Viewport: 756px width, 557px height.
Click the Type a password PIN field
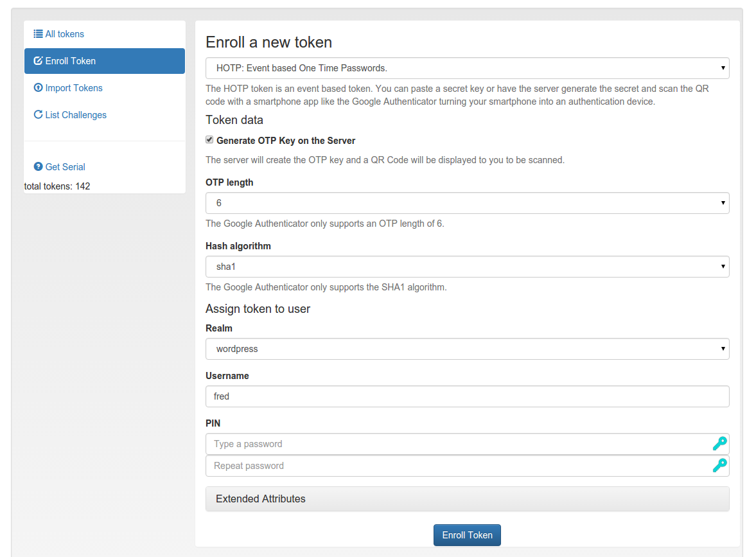click(x=467, y=444)
